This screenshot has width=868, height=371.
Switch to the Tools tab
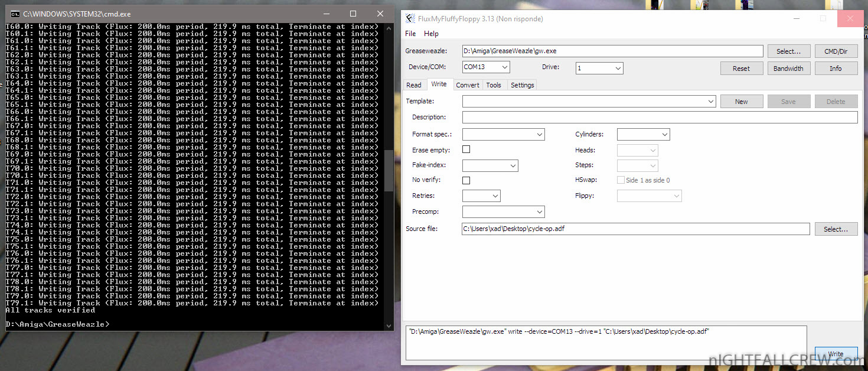click(x=494, y=85)
